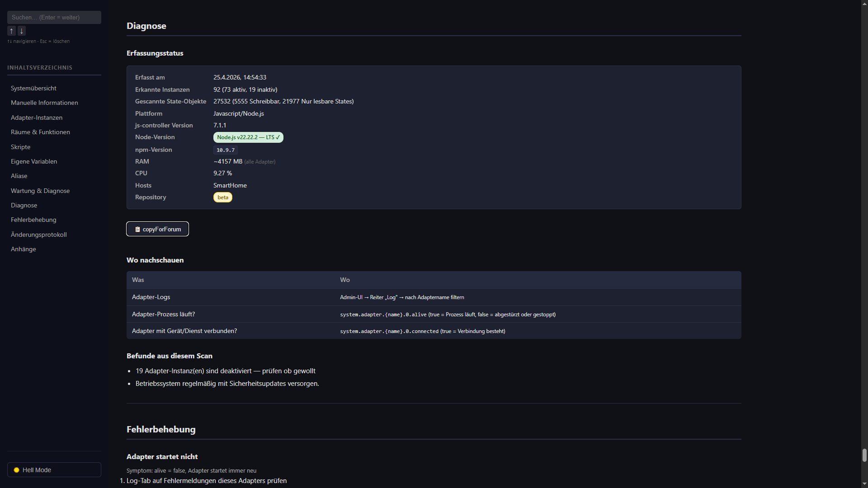The image size is (868, 488).
Task: Click the Fehlerbehebung section heading
Action: click(161, 429)
